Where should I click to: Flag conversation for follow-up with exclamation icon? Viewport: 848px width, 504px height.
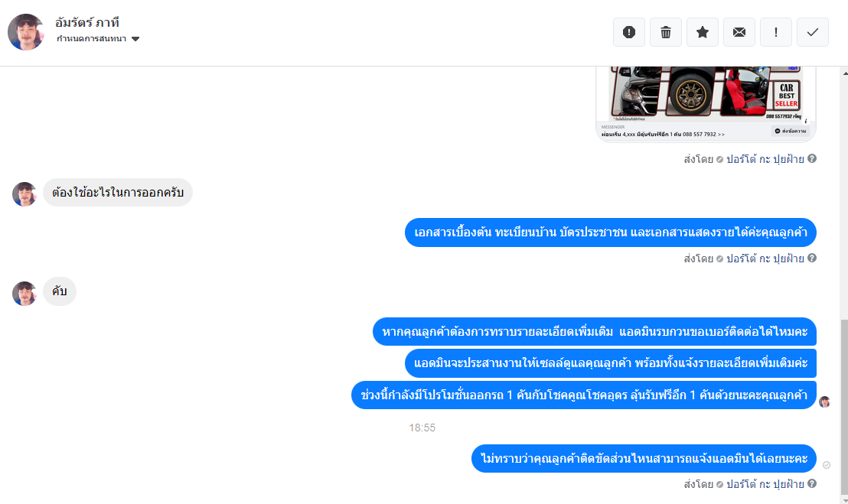point(776,32)
